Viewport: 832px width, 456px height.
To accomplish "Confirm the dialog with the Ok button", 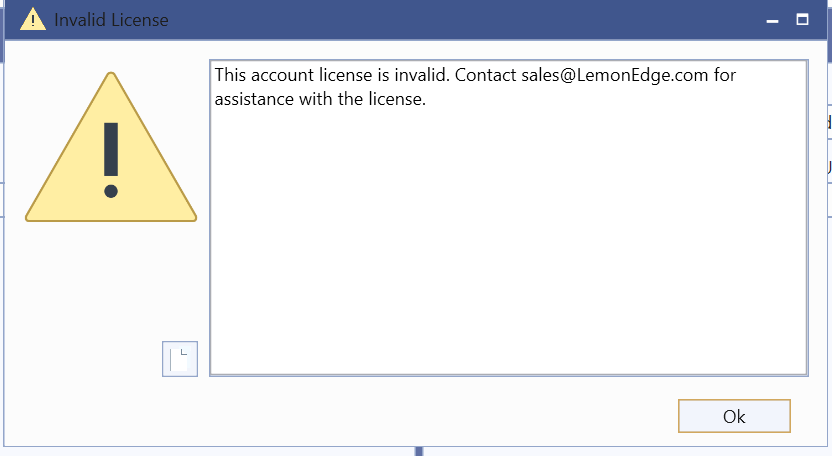I will point(734,416).
